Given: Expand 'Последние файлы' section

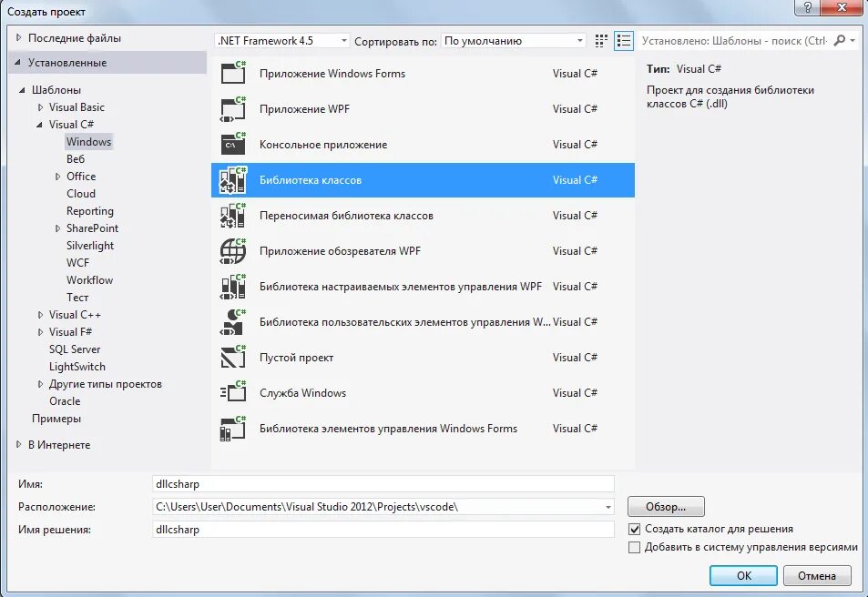Looking at the screenshot, I should point(18,37).
